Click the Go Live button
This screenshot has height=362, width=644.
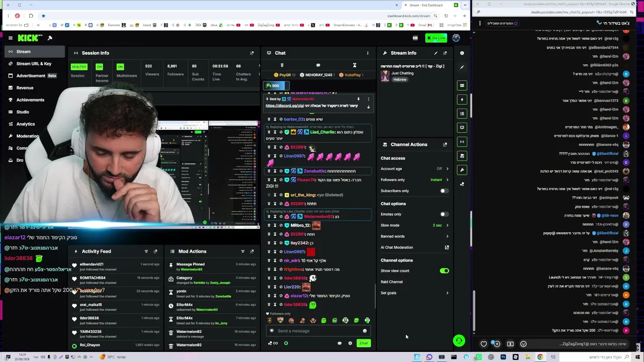click(436, 38)
